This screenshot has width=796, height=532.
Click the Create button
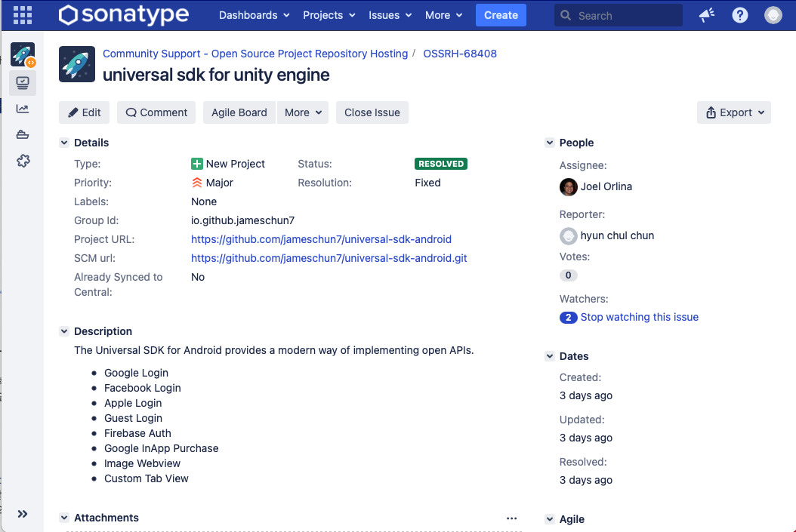pos(501,15)
